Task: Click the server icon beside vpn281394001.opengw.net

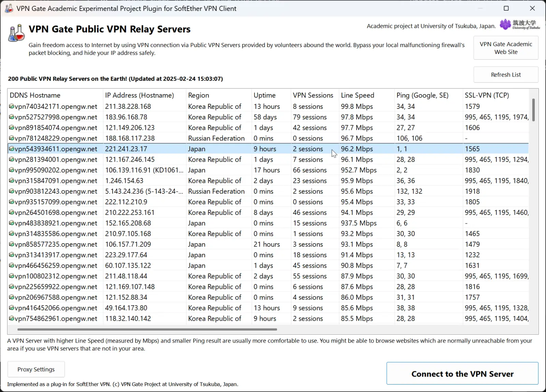Action: click(12, 159)
